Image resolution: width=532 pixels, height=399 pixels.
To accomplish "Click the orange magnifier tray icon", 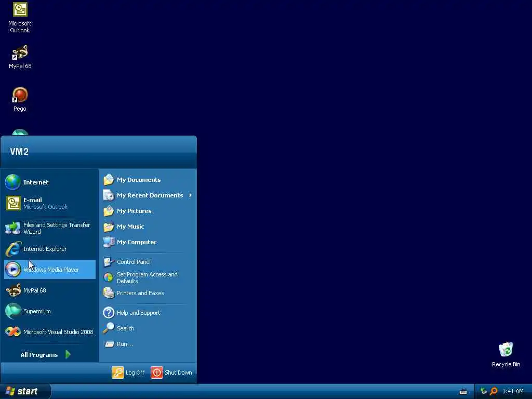I will coord(494,392).
